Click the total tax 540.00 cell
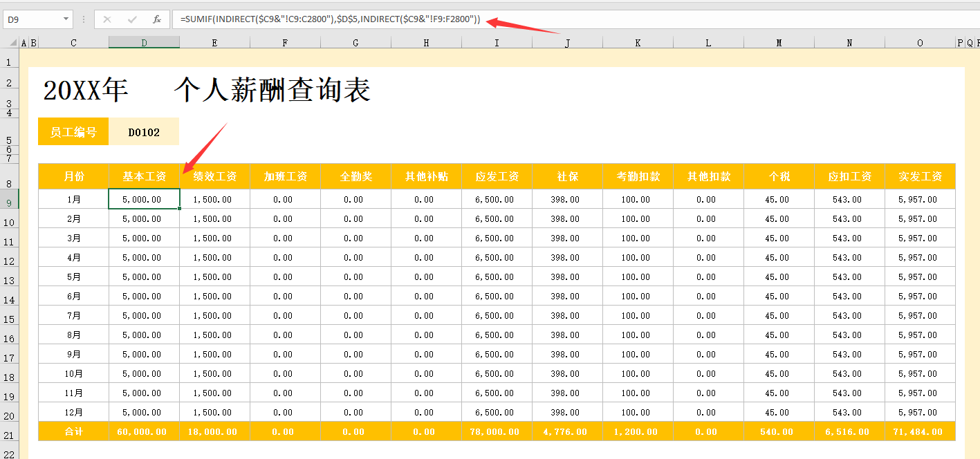Image resolution: width=980 pixels, height=459 pixels. click(x=779, y=431)
